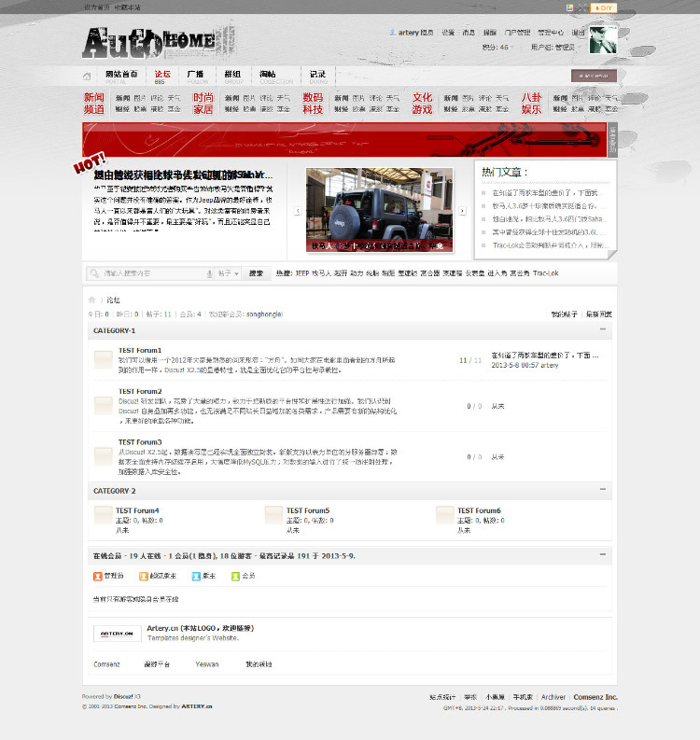The width and height of the screenshot is (700, 740).
Task: Click the 超级版主 super moderator legend icon
Action: (144, 577)
